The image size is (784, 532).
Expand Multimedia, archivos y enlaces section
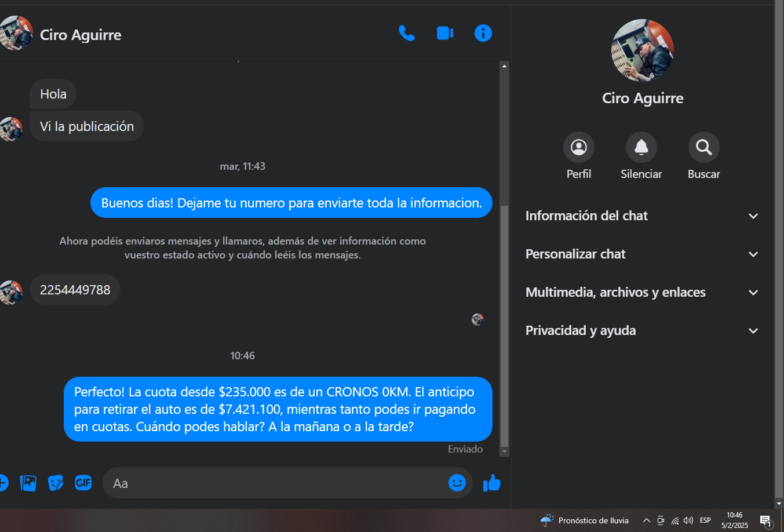coord(642,293)
